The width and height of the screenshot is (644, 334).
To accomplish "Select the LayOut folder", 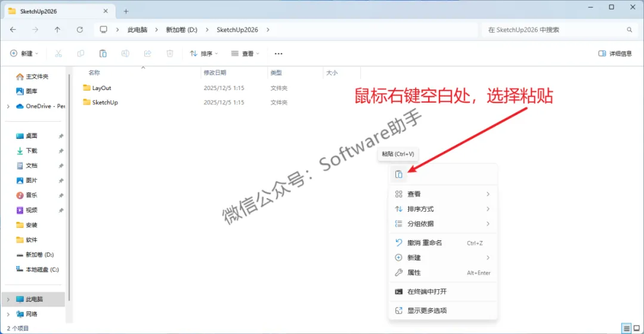I will pyautogui.click(x=97, y=88).
